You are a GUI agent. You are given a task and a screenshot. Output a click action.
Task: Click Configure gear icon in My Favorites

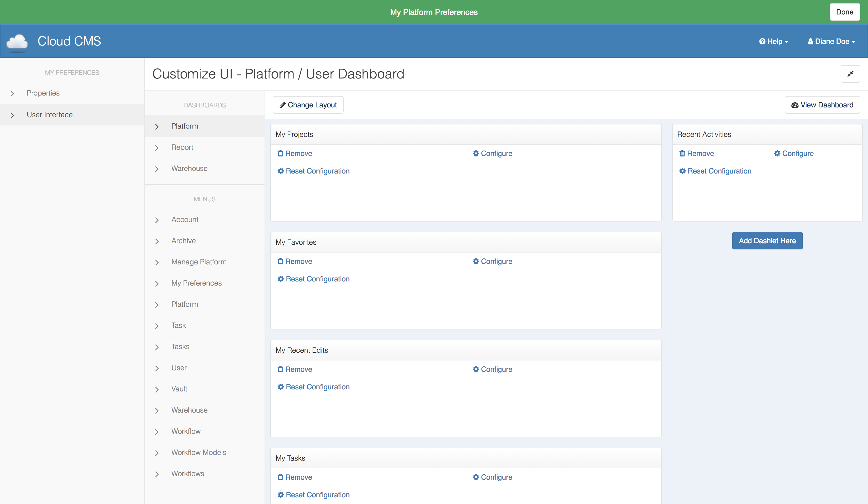476,261
